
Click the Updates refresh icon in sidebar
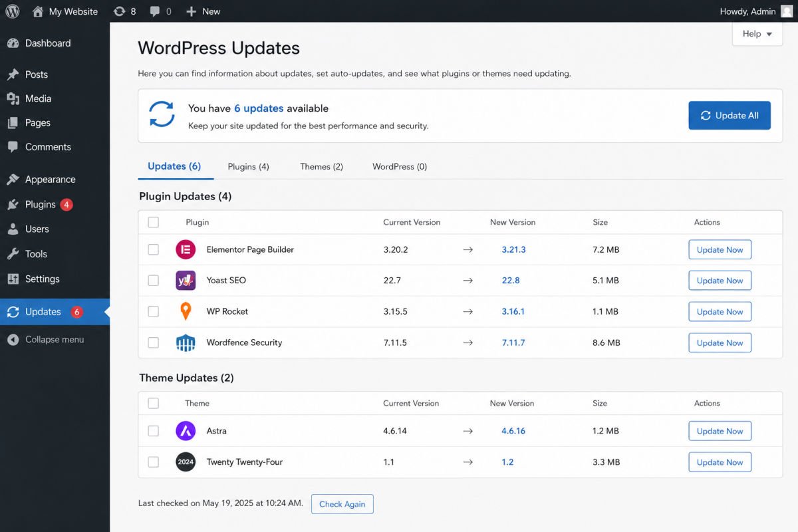point(13,312)
